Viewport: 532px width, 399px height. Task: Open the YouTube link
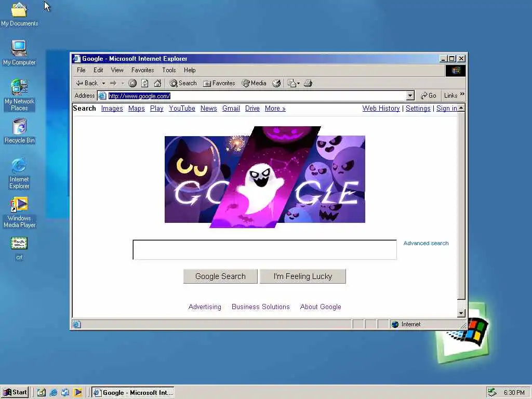tap(182, 109)
